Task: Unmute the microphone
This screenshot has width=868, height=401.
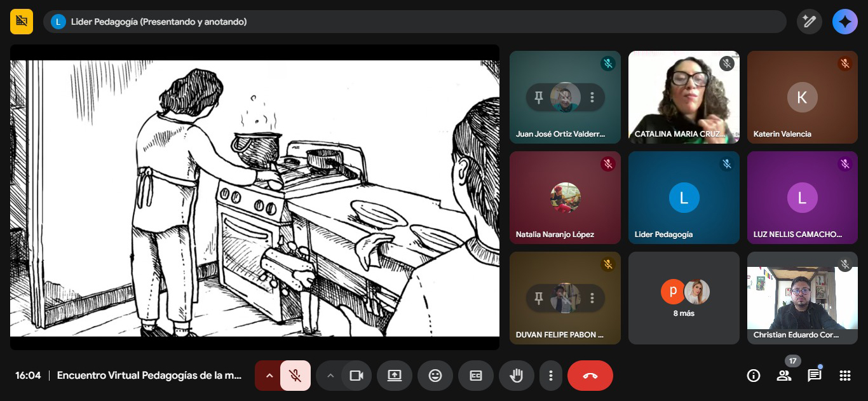Action: pyautogui.click(x=295, y=376)
